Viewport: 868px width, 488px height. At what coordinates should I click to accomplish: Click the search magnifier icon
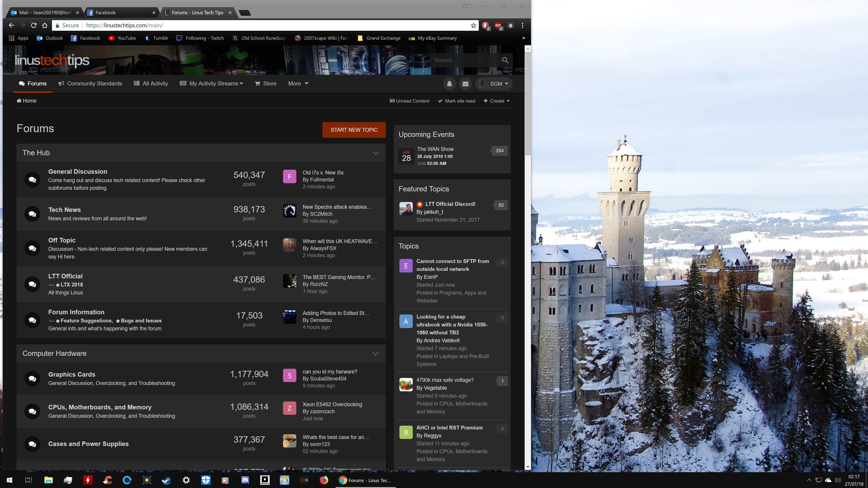click(505, 60)
